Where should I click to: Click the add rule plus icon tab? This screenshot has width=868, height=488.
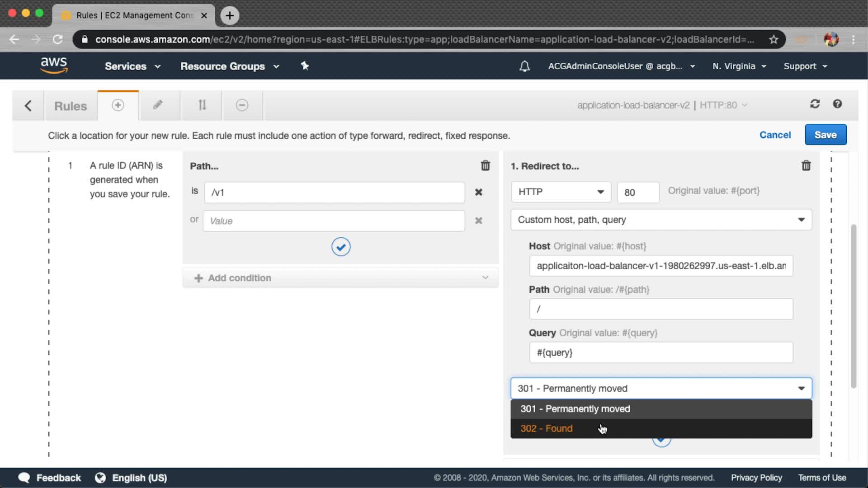point(118,105)
